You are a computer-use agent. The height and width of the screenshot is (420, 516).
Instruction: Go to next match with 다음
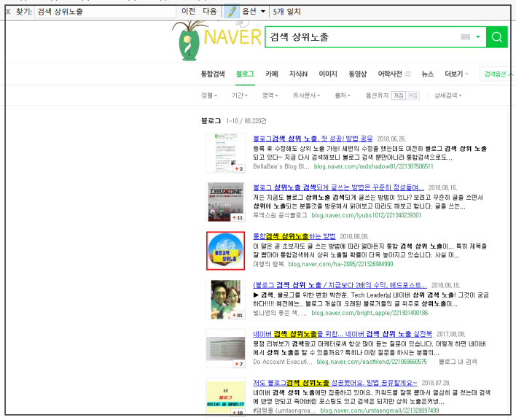[210, 12]
